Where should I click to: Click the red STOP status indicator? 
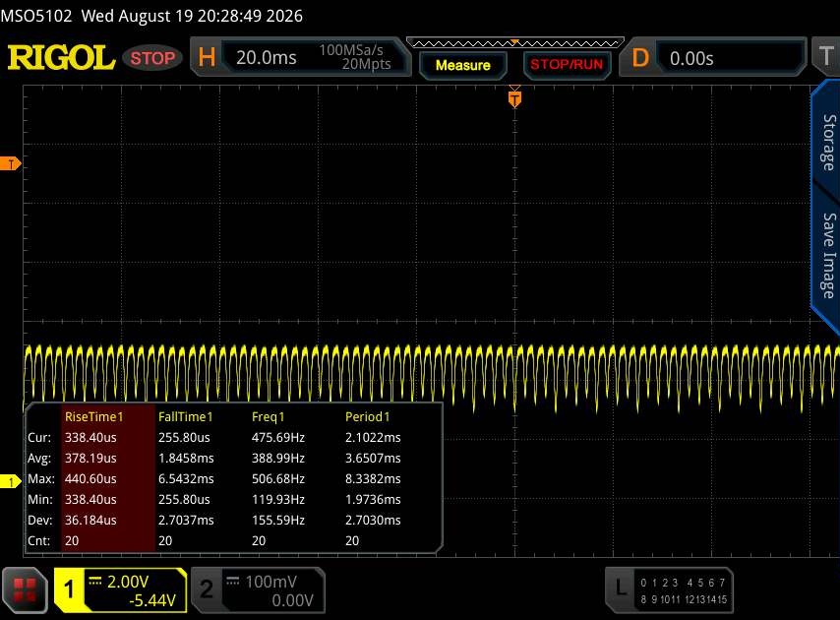pyautogui.click(x=152, y=58)
